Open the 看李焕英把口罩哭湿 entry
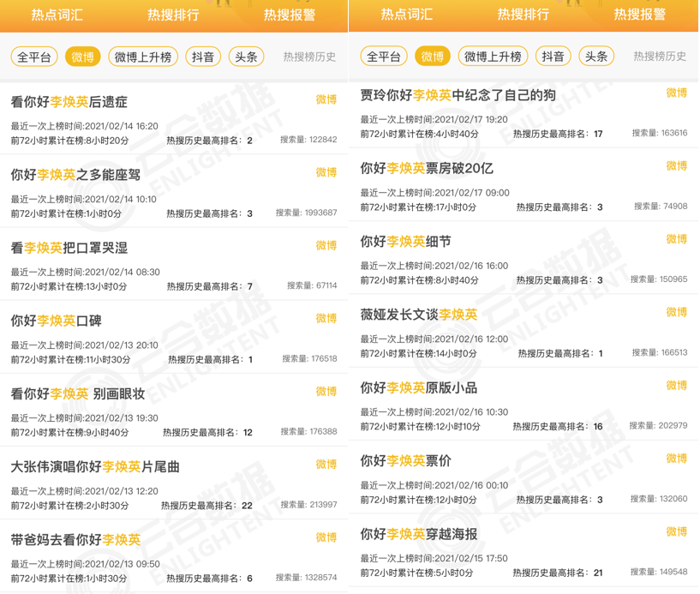Image resolution: width=700 pixels, height=594 pixels. 174,264
